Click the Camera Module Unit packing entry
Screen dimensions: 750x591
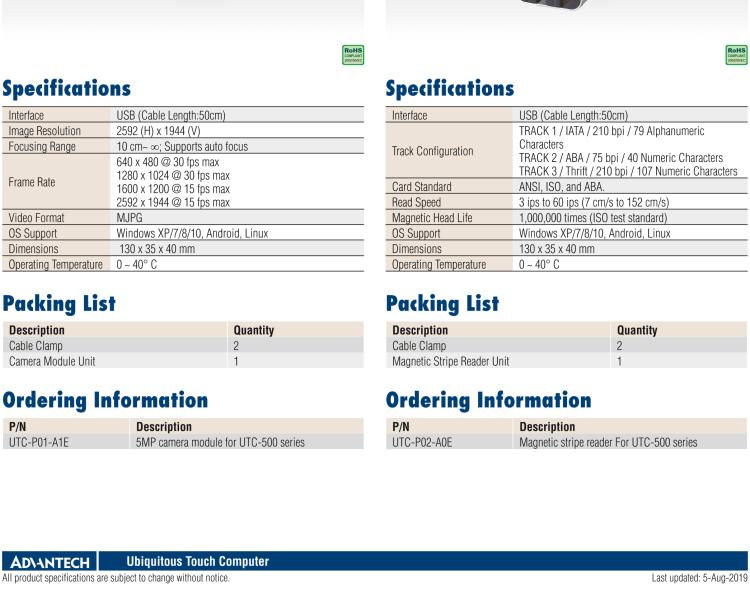[x=53, y=361]
